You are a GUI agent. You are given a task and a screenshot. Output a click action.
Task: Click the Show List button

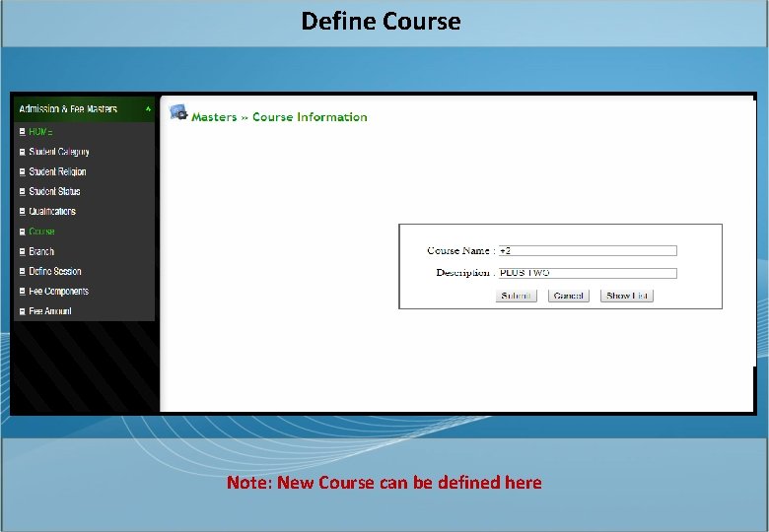click(x=627, y=296)
